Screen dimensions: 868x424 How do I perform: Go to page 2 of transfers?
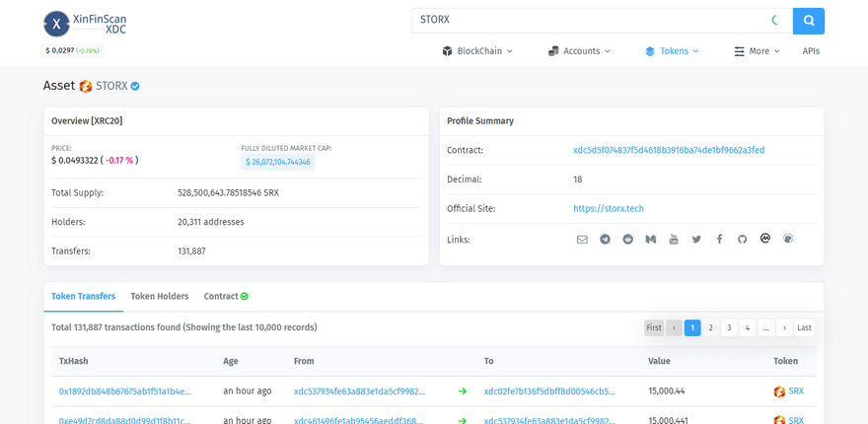(x=710, y=327)
